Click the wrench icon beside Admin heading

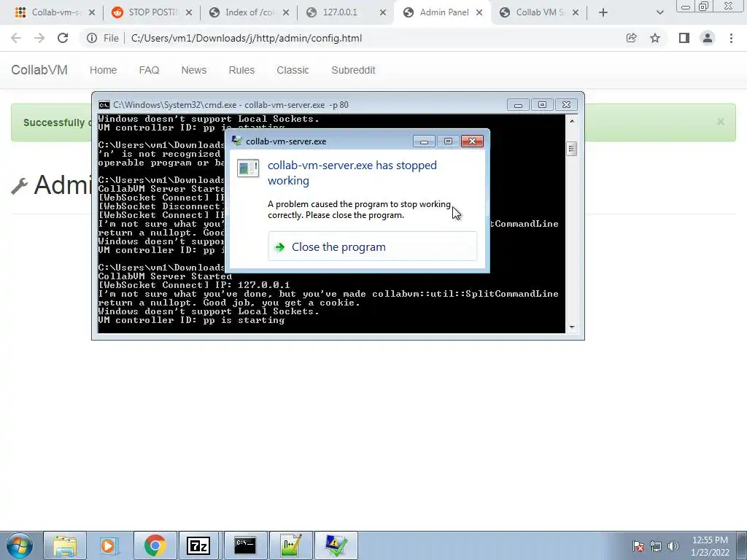[19, 186]
